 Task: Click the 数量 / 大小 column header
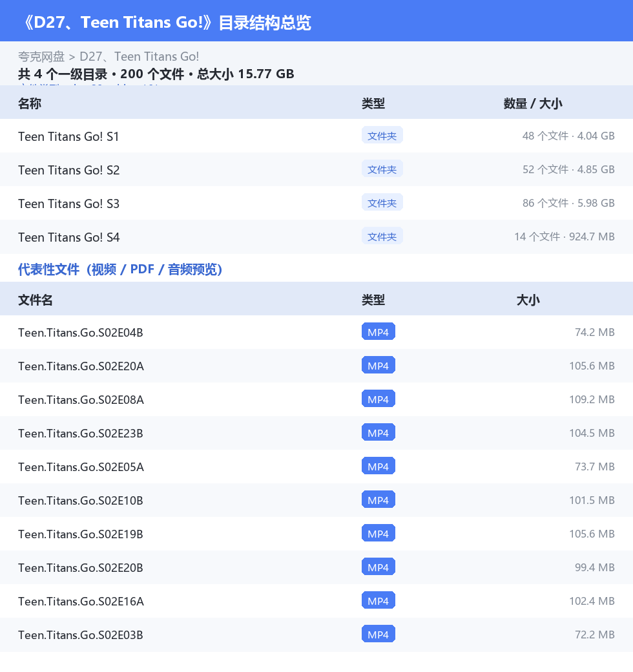click(533, 103)
